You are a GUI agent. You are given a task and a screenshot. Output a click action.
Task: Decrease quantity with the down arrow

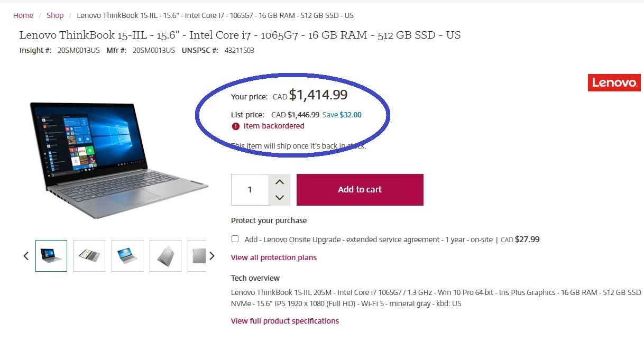point(280,197)
